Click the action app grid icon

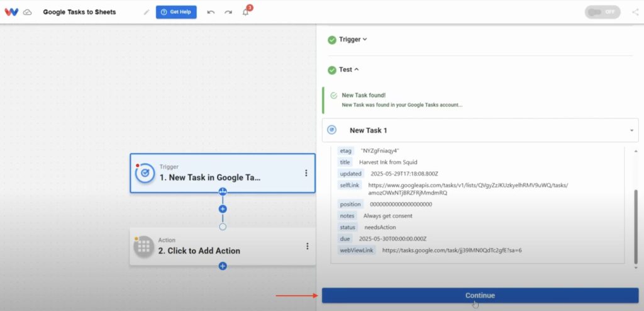click(x=144, y=246)
